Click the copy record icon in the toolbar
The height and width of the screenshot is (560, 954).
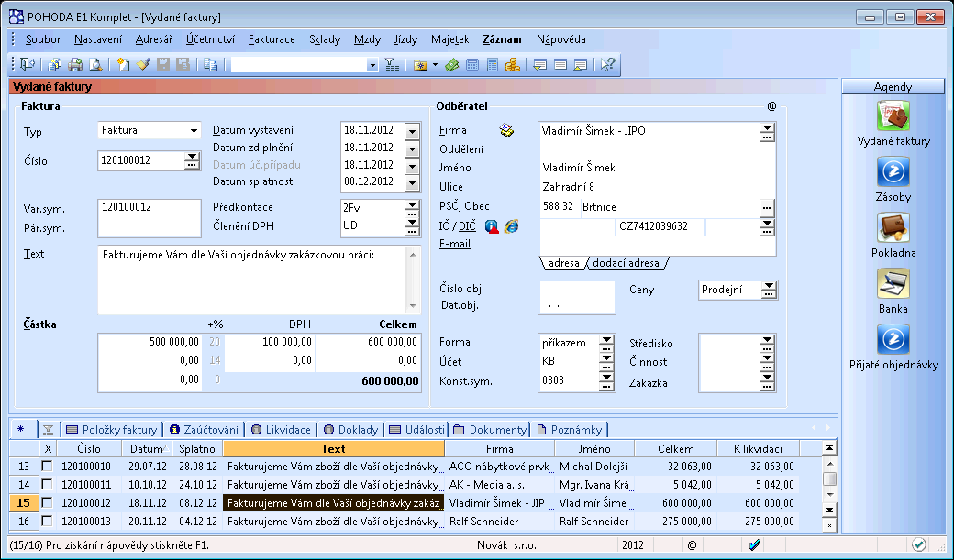(210, 64)
